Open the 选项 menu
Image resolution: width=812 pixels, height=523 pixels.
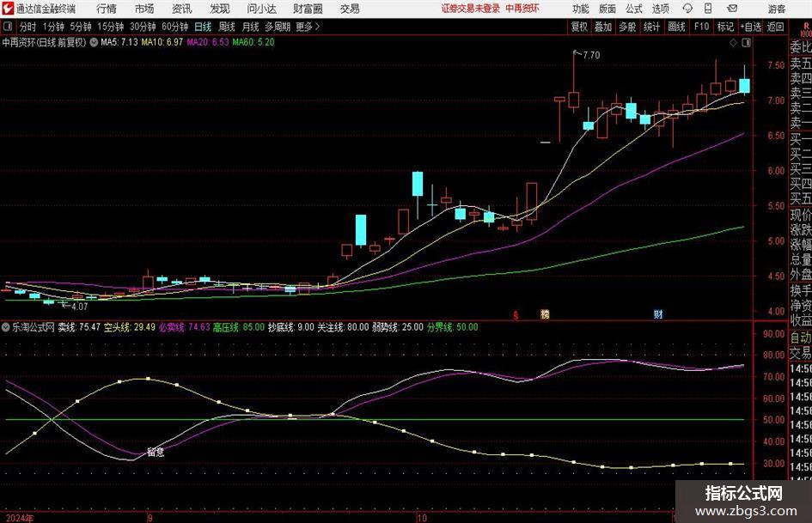(x=661, y=9)
